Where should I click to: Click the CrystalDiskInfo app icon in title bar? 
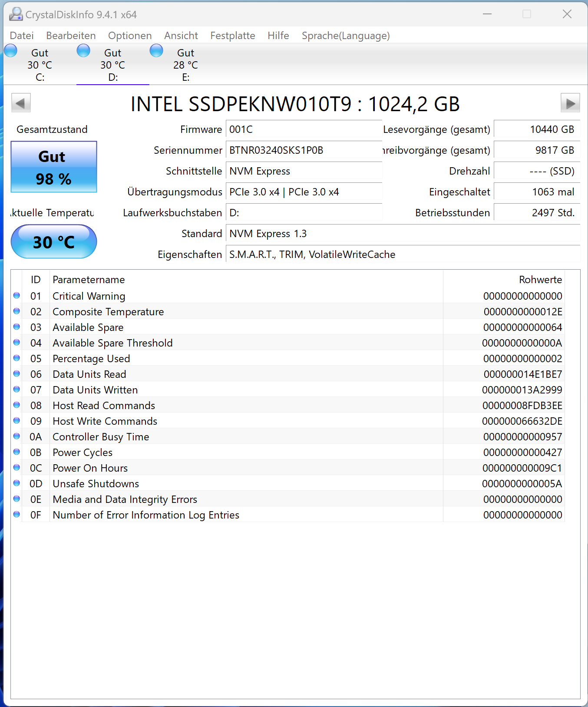tap(16, 14)
